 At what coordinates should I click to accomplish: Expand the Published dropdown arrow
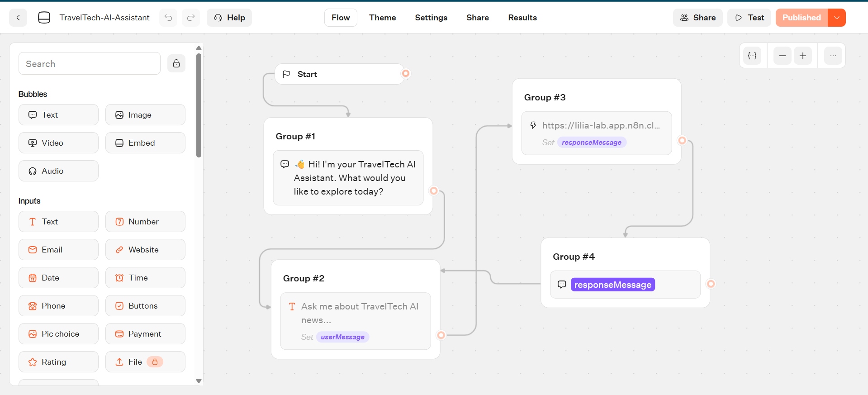pos(837,18)
